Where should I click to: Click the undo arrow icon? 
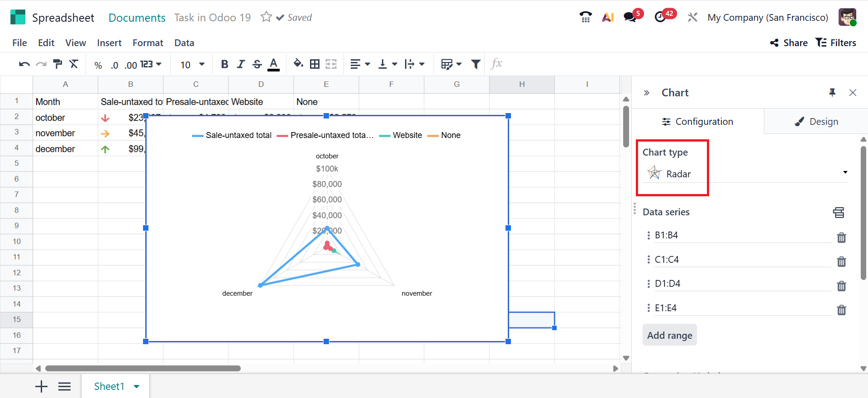click(x=24, y=64)
